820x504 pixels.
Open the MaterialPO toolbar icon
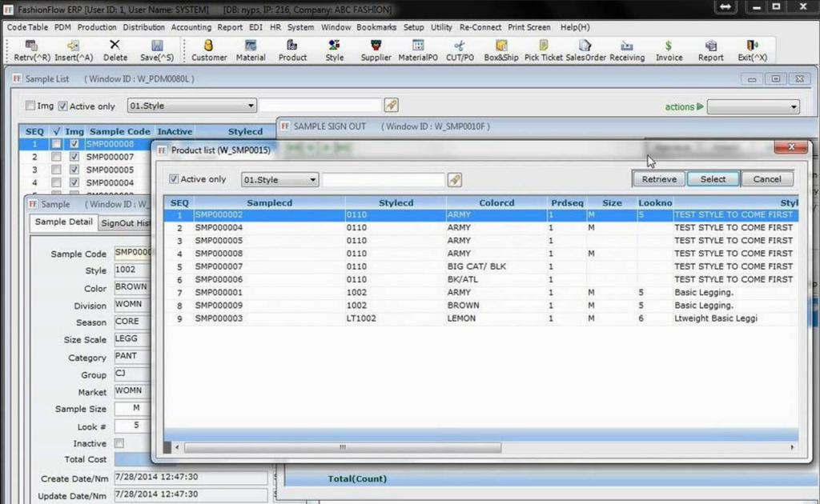click(418, 46)
